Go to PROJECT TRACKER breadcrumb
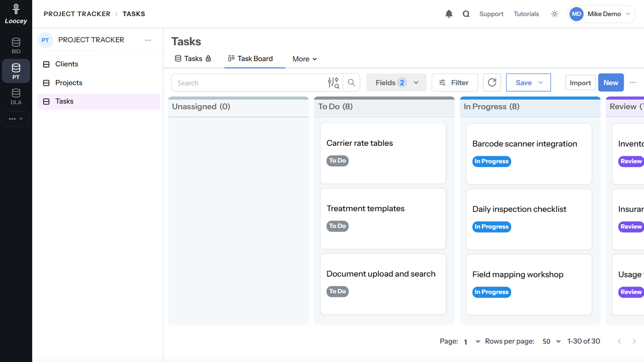The height and width of the screenshot is (362, 644). pos(77,14)
